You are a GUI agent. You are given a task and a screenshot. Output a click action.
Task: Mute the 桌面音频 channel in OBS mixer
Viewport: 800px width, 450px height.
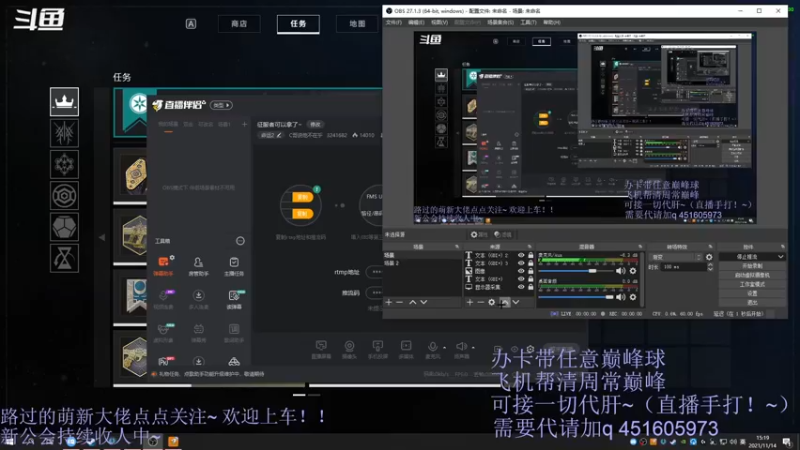point(620,297)
